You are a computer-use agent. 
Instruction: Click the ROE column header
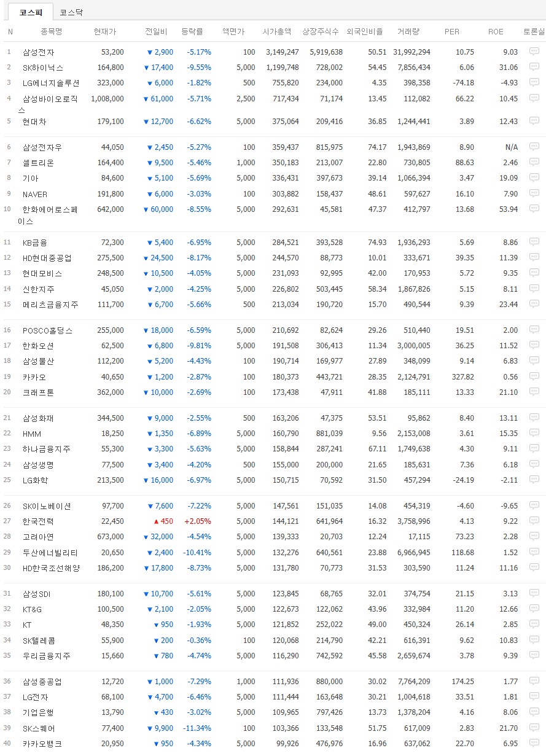pyautogui.click(x=496, y=31)
